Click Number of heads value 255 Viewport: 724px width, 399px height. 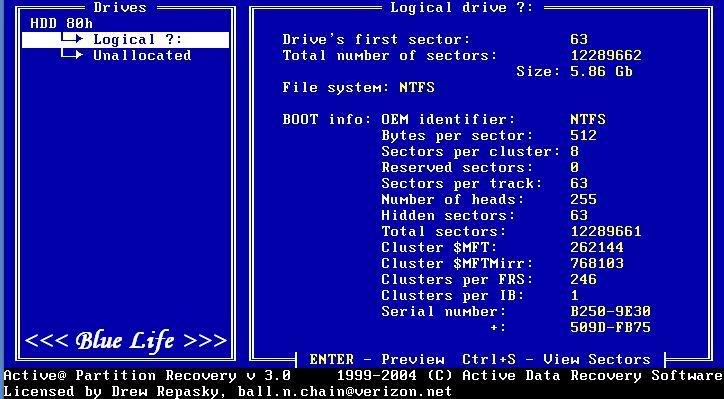(x=584, y=200)
